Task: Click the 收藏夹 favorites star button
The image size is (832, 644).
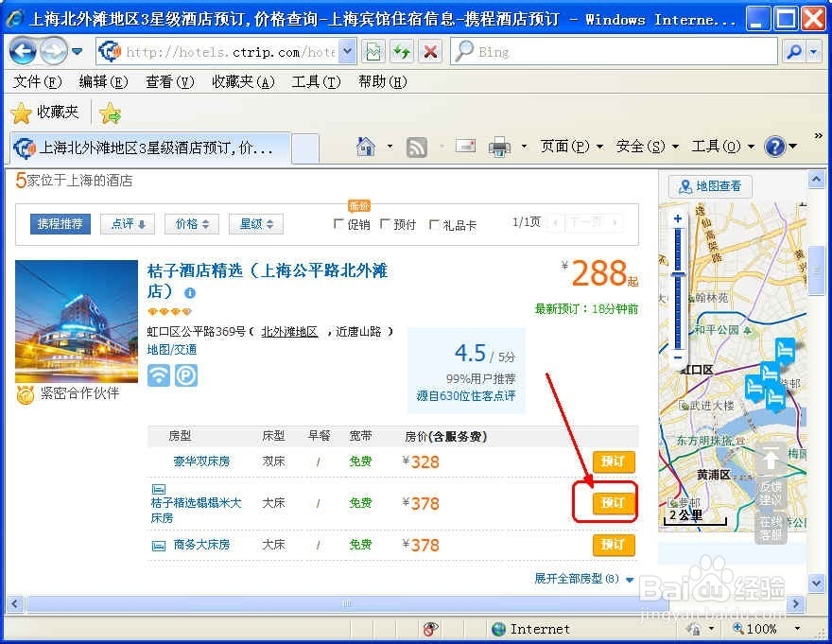Action: (x=44, y=112)
